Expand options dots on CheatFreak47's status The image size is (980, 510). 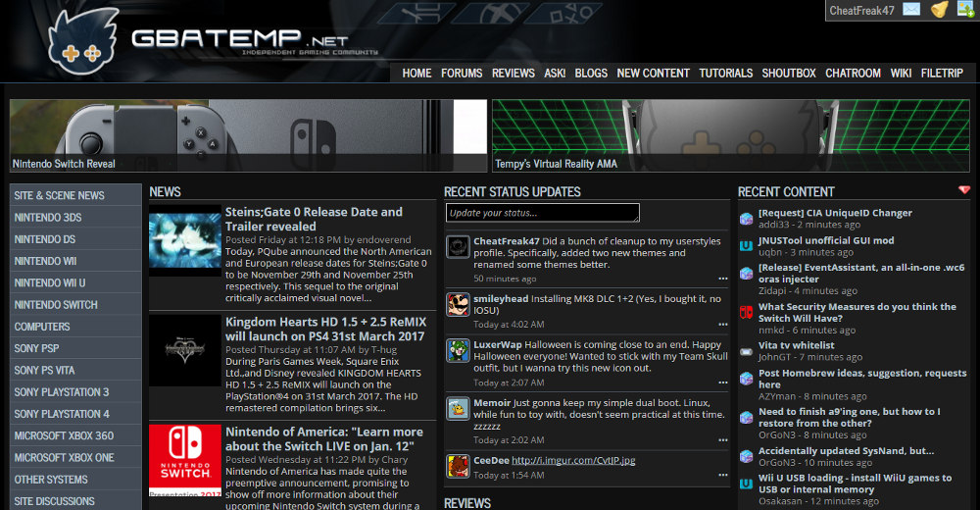(723, 279)
